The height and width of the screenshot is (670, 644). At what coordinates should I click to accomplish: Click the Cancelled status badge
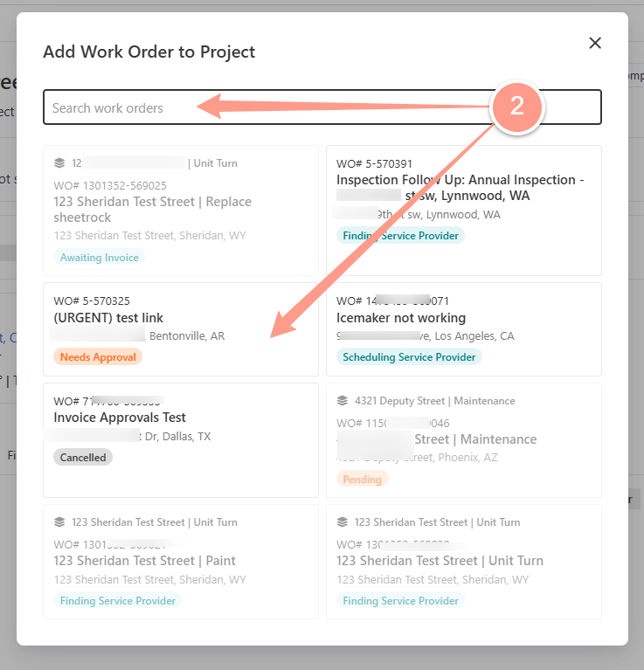pos(83,457)
